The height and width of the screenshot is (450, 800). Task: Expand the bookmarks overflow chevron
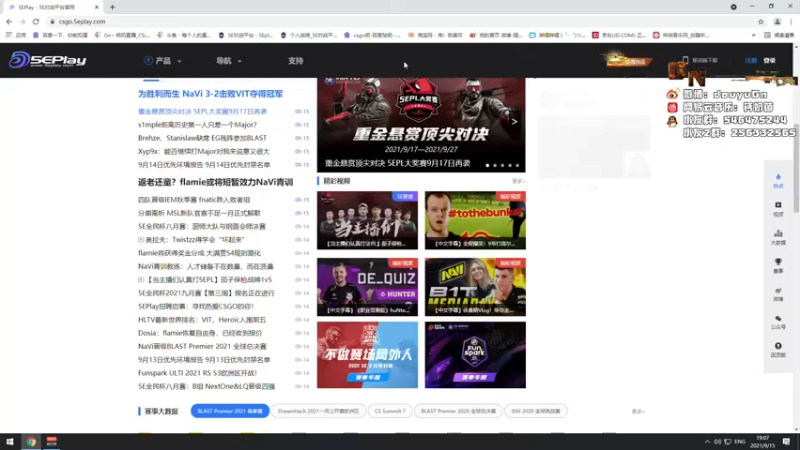coord(754,35)
